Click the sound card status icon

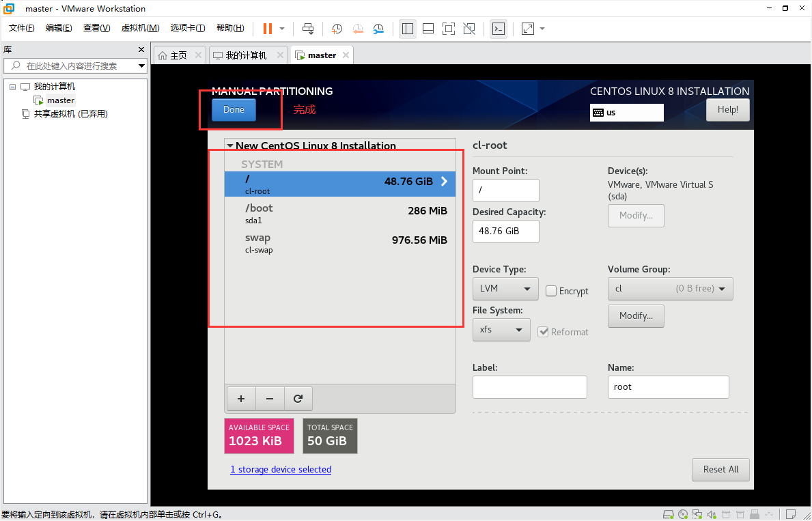pos(712,514)
